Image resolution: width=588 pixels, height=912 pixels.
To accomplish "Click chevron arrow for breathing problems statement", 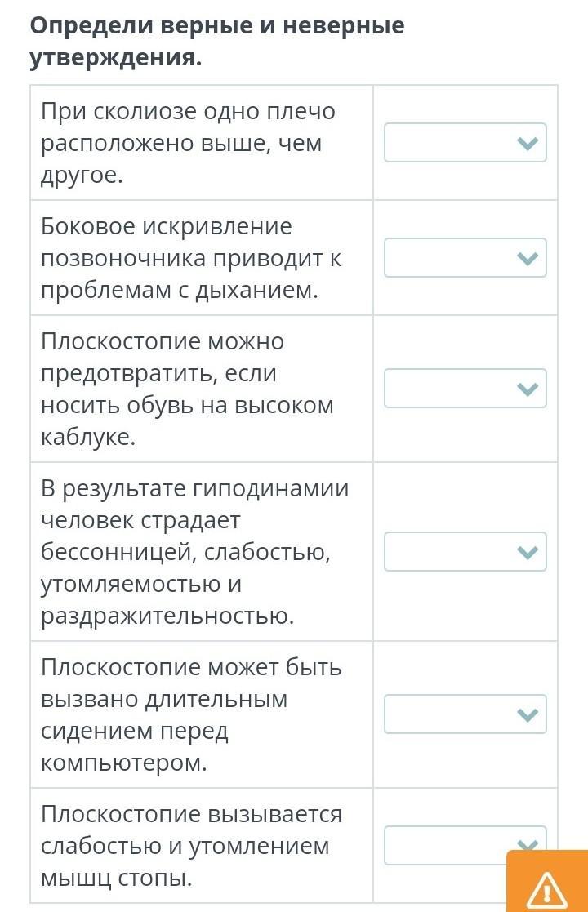I will pyautogui.click(x=528, y=259).
